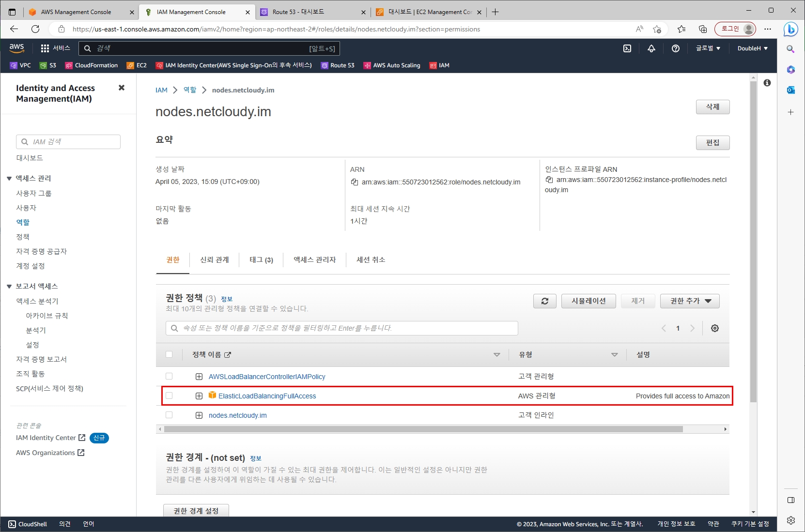This screenshot has width=805, height=532.
Task: Open the Route 53 favorites shortcut
Action: click(x=338, y=65)
